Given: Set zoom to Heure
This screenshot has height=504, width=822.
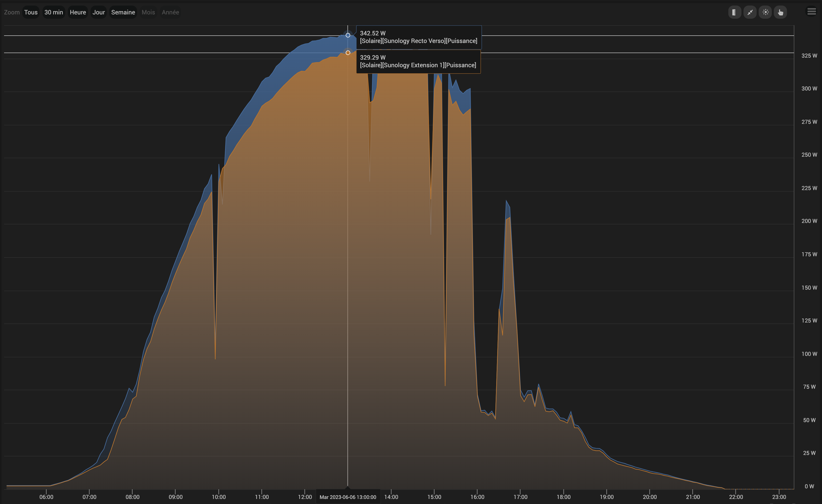Looking at the screenshot, I should tap(78, 12).
